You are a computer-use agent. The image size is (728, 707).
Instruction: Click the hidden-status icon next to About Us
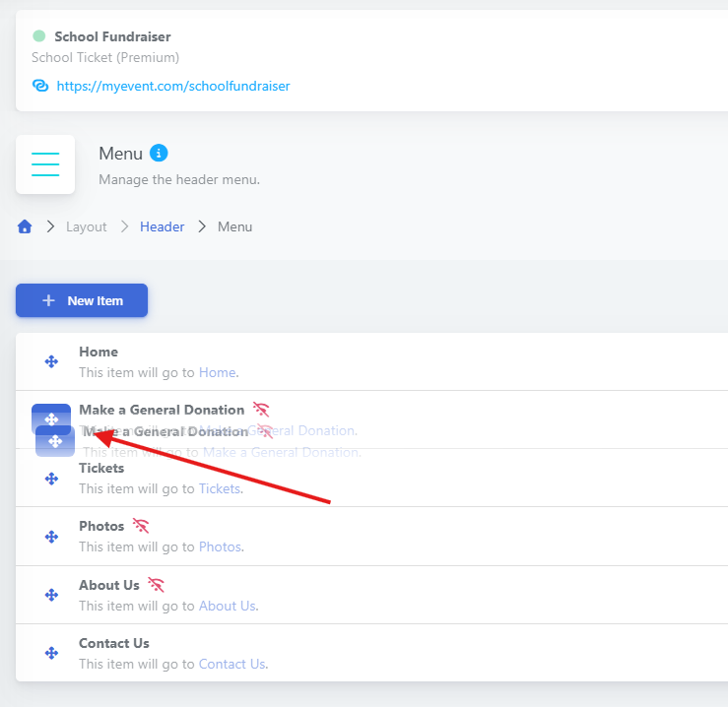156,584
